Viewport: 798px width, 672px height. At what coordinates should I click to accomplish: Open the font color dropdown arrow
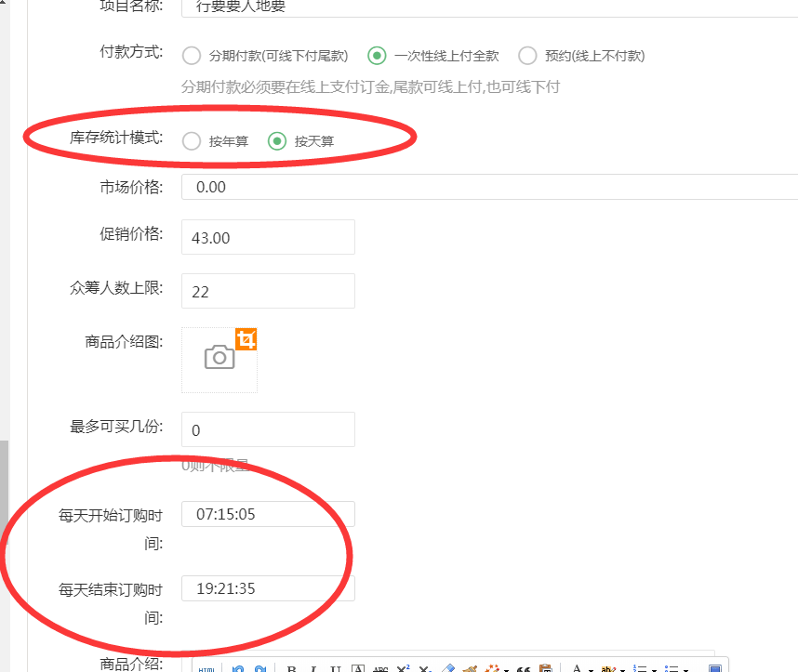(x=590, y=669)
